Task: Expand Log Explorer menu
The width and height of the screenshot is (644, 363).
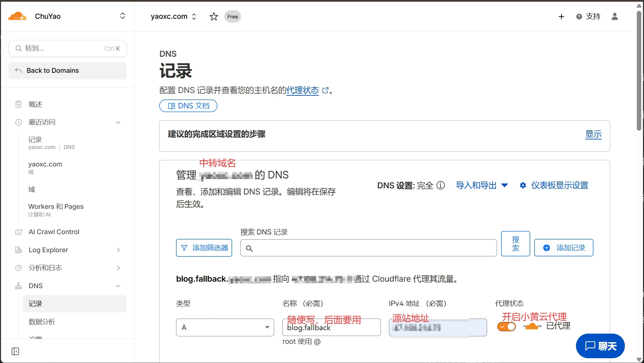Action: coord(118,250)
